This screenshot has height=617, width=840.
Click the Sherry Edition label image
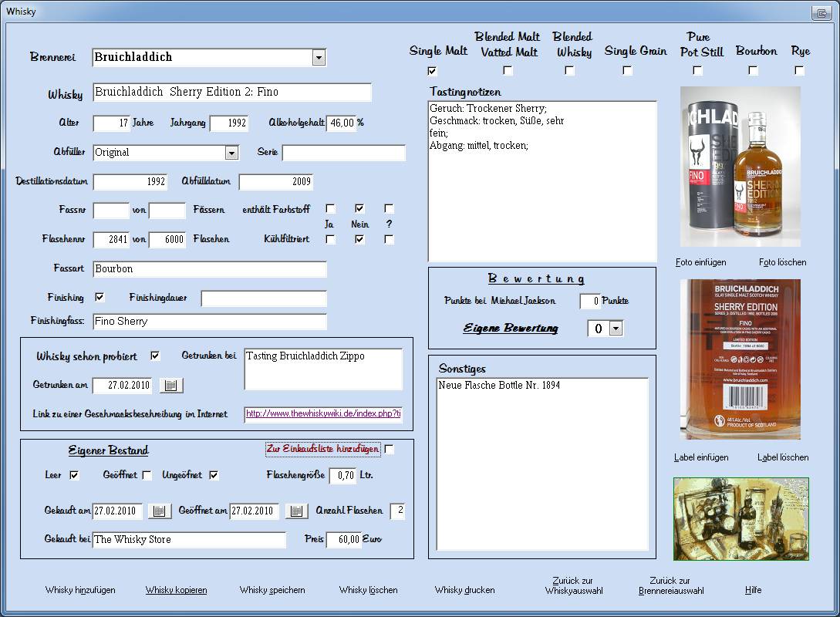tap(740, 359)
